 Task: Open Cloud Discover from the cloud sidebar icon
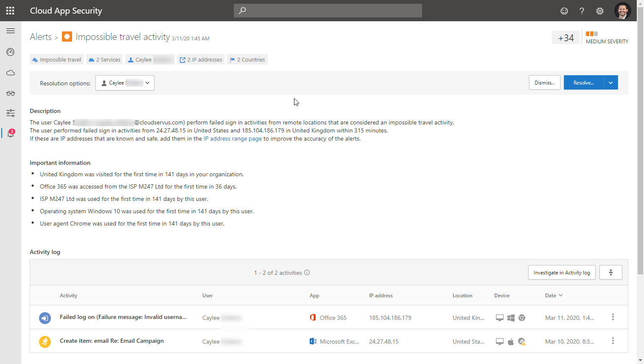(x=10, y=73)
